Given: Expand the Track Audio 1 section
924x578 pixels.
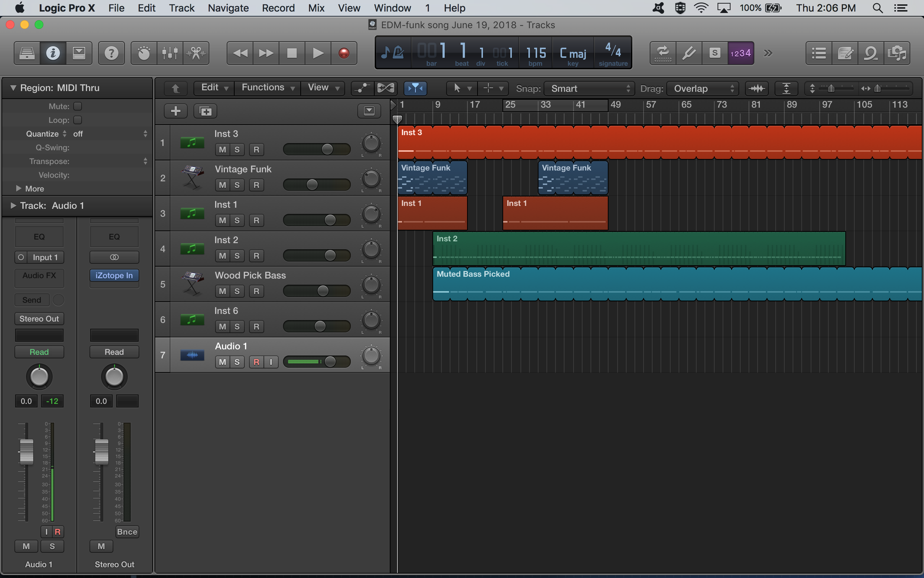Looking at the screenshot, I should (13, 206).
